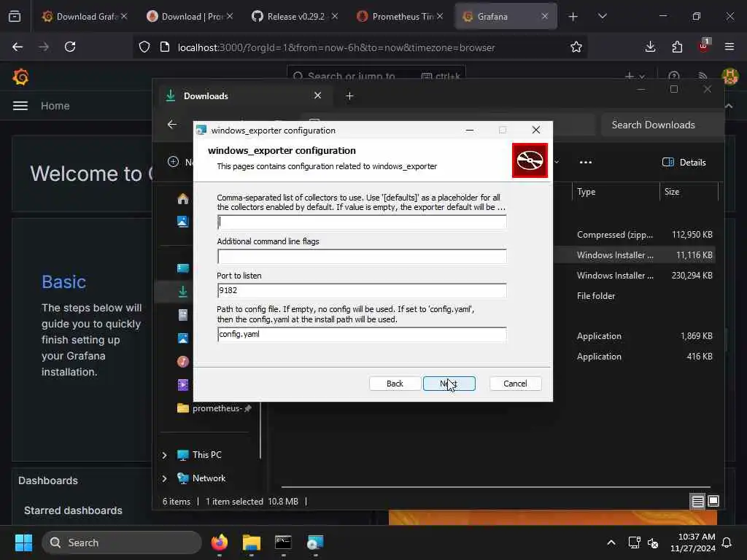This screenshot has width=747, height=560.
Task: Switch to the Download Grafana browser tab
Action: [x=85, y=16]
